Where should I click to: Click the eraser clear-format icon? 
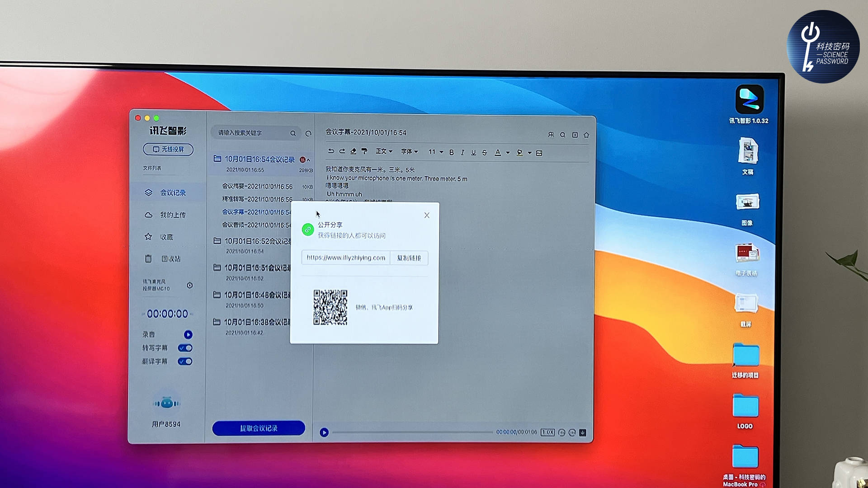pyautogui.click(x=353, y=151)
